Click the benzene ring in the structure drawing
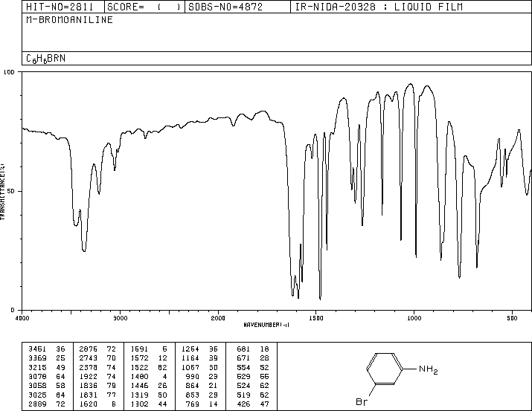The image size is (532, 411). click(385, 369)
